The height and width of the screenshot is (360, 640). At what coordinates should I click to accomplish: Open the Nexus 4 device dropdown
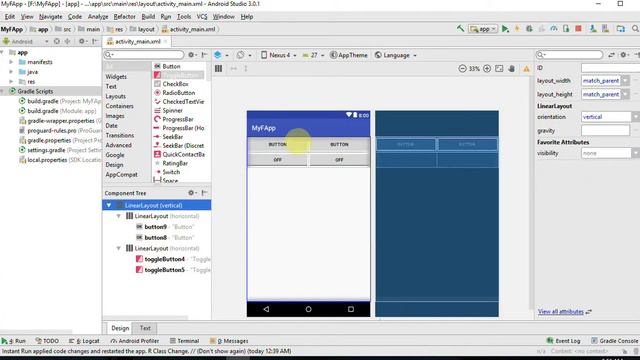(279, 55)
